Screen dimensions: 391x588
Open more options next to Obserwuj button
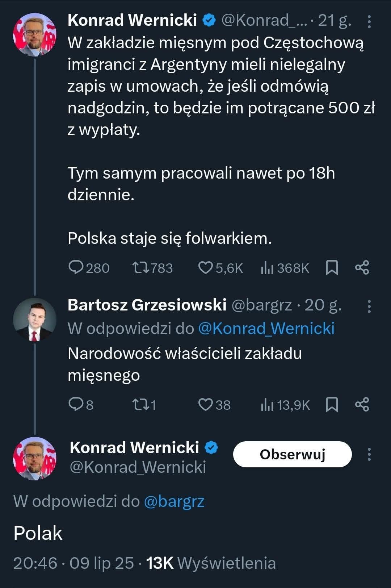click(369, 454)
